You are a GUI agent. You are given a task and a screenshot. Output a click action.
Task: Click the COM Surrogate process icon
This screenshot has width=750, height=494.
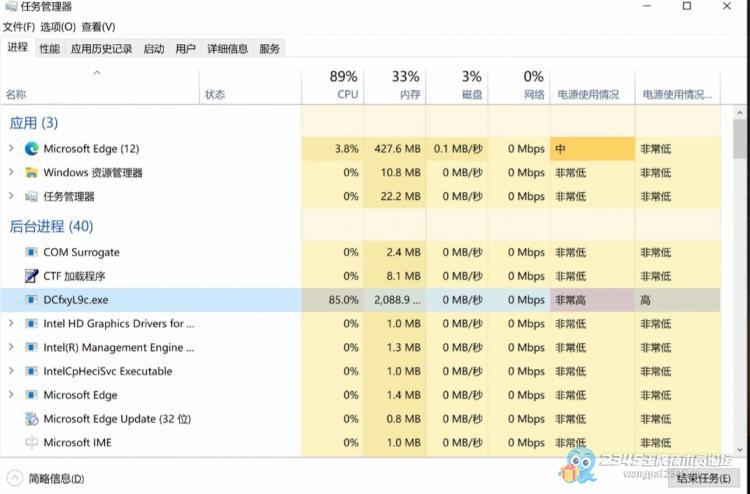coord(32,252)
